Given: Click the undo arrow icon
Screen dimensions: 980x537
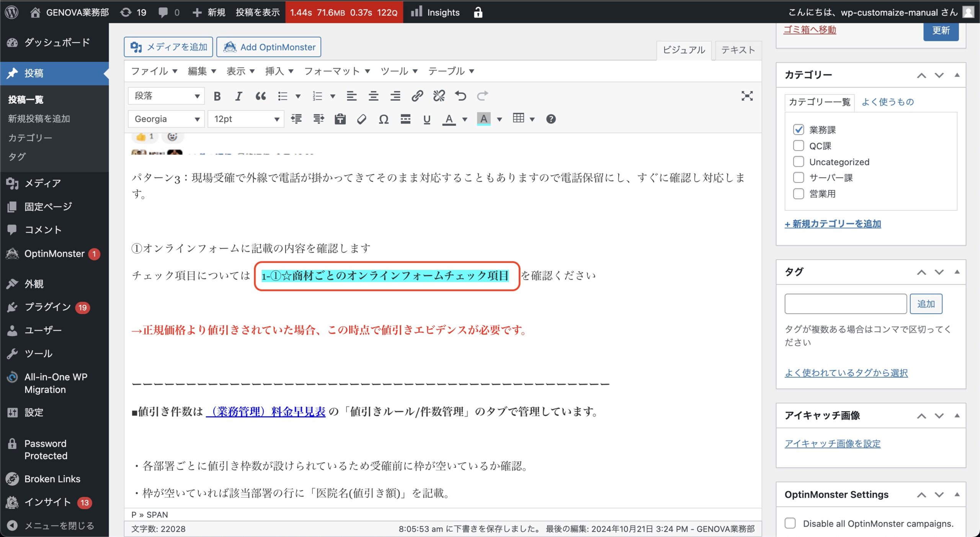Looking at the screenshot, I should point(461,96).
